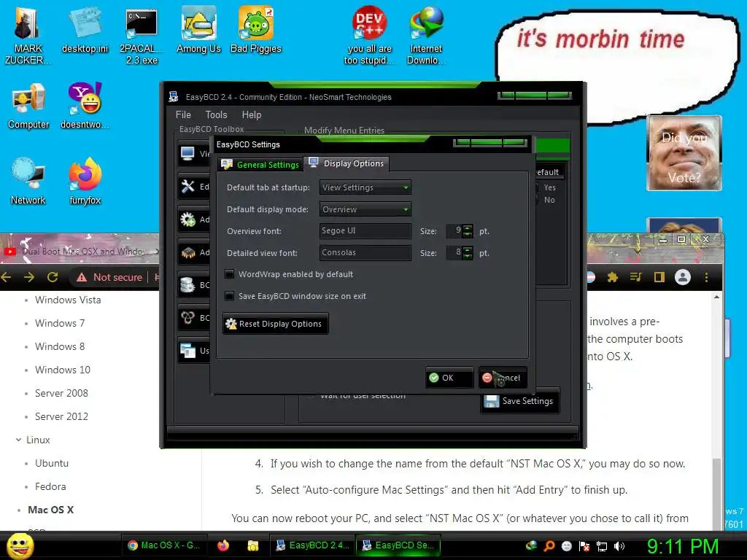Click the browser back arrow

6,277
